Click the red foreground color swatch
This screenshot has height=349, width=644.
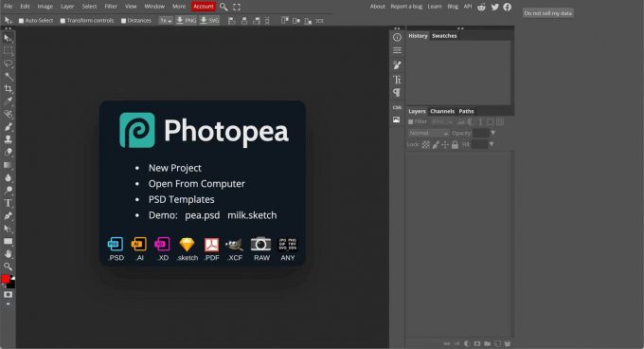click(6, 279)
